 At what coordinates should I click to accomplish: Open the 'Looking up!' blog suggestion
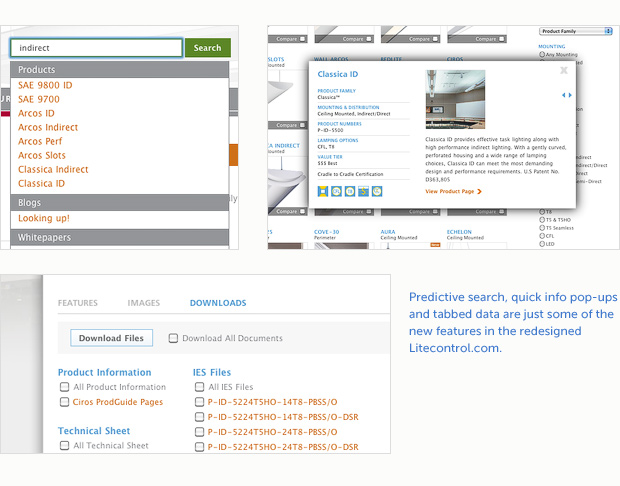point(43,218)
